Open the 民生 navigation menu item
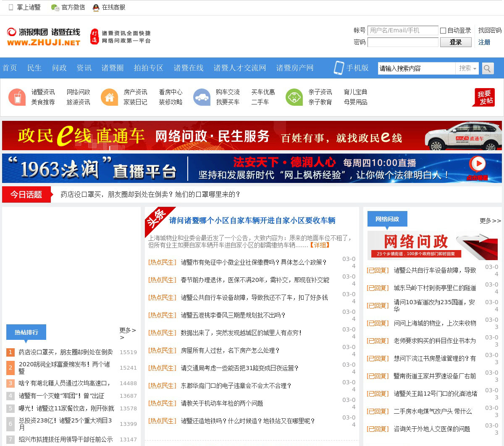The image size is (504, 446). 34,68
